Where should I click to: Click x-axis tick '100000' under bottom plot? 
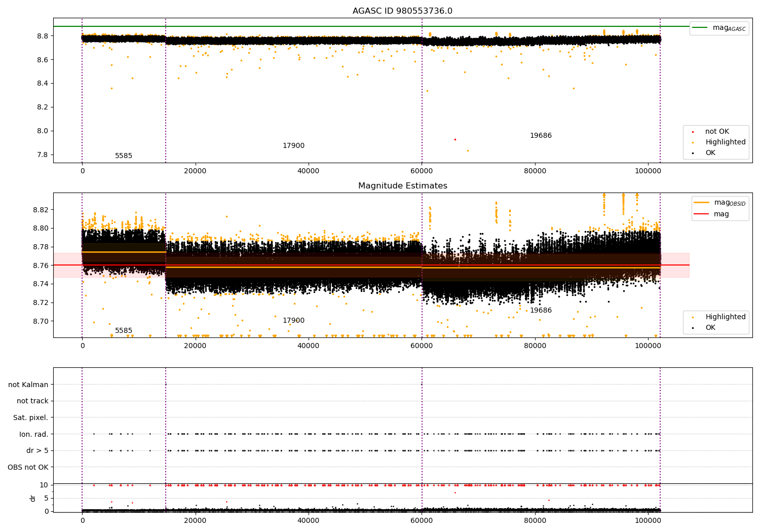pyautogui.click(x=648, y=521)
